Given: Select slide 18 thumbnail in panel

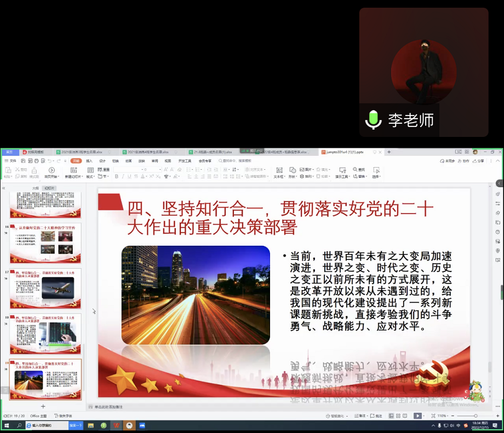Looking at the screenshot, I should pos(45,333).
